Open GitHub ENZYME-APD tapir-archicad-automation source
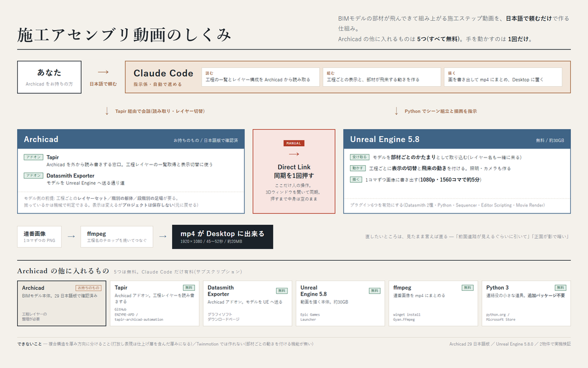The image size is (588, 368). pyautogui.click(x=138, y=315)
